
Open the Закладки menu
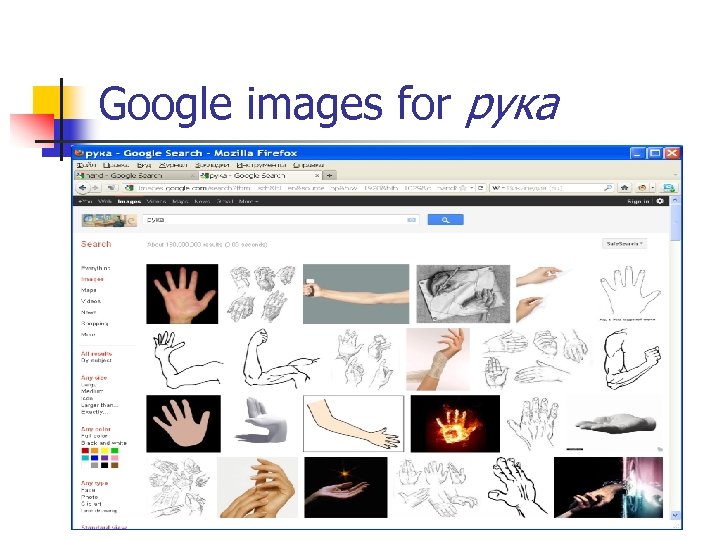pos(212,165)
